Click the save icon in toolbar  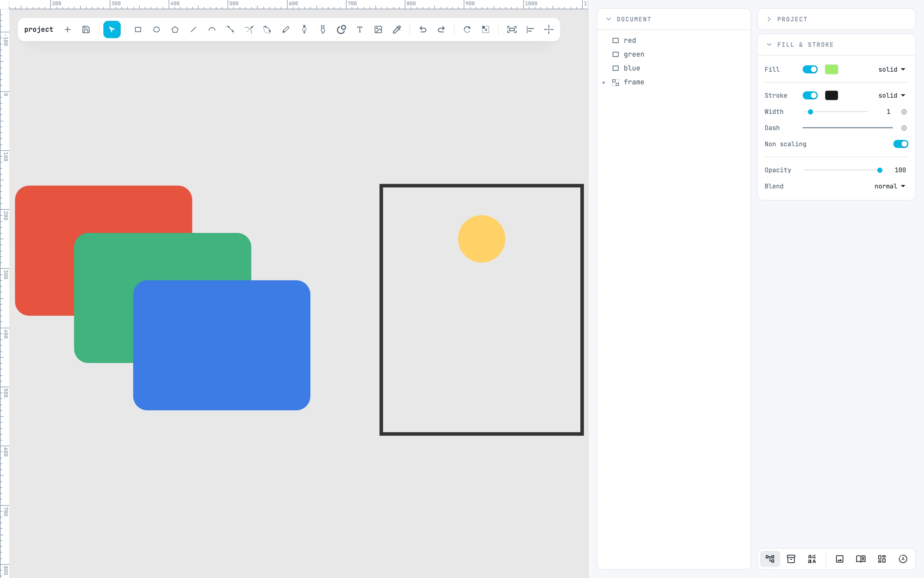(86, 29)
